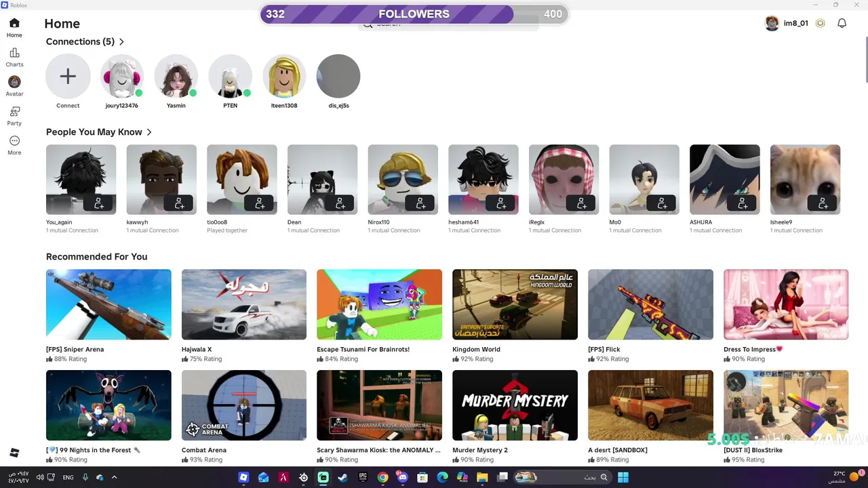Click the People You May Know heading
The image size is (868, 488).
94,132
